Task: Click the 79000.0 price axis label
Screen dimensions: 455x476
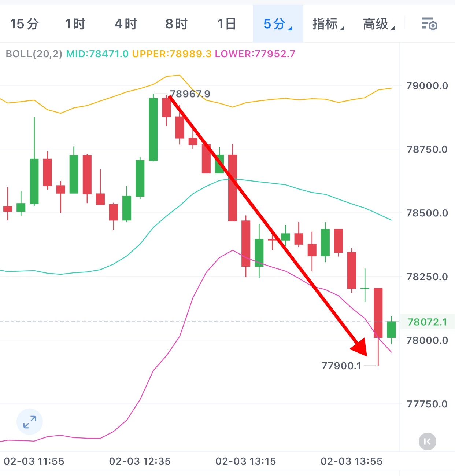Action: tap(427, 86)
